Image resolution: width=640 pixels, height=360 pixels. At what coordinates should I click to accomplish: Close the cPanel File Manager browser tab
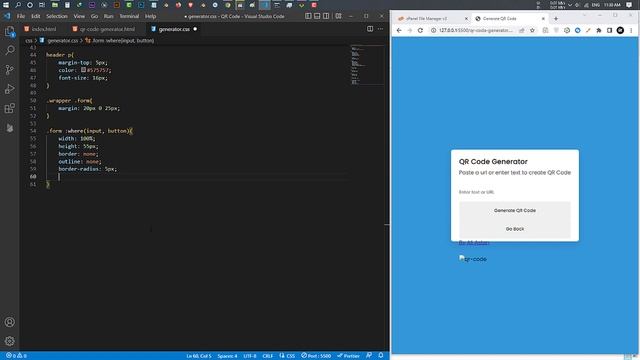pyautogui.click(x=466, y=19)
